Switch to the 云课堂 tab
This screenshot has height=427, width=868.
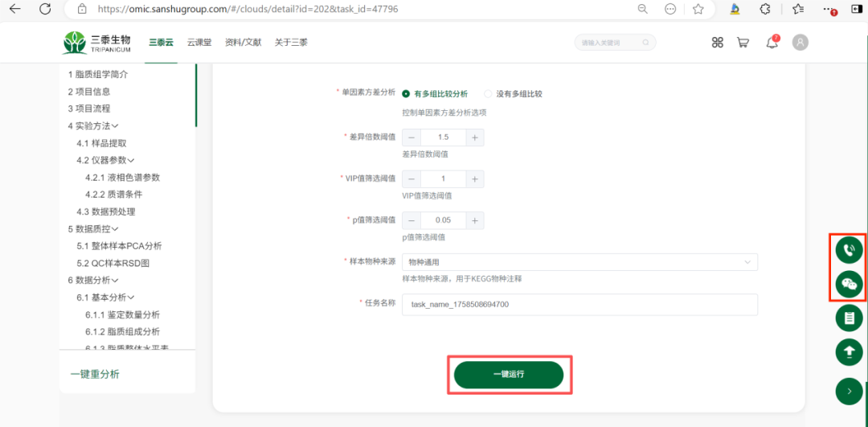click(199, 43)
